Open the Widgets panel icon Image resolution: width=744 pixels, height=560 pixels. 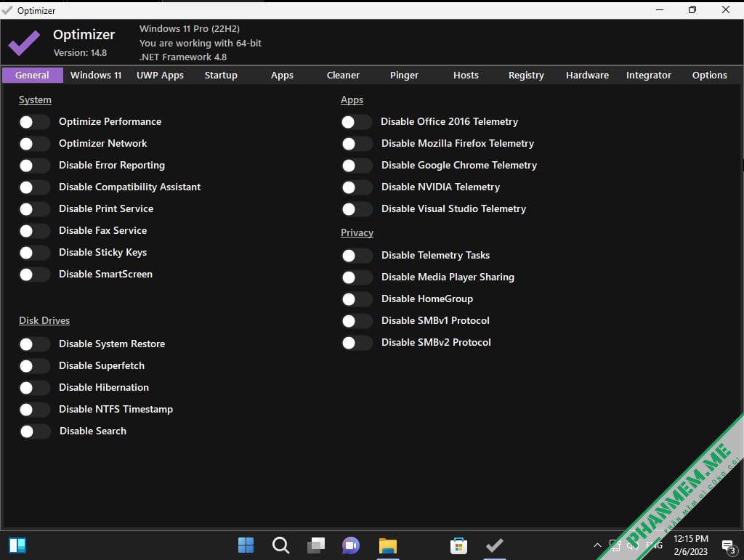click(17, 545)
